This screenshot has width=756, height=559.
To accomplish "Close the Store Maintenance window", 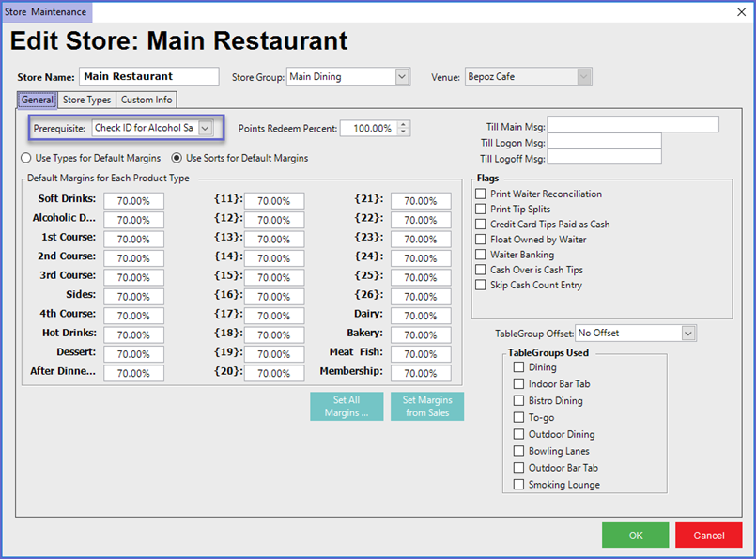I will point(743,11).
